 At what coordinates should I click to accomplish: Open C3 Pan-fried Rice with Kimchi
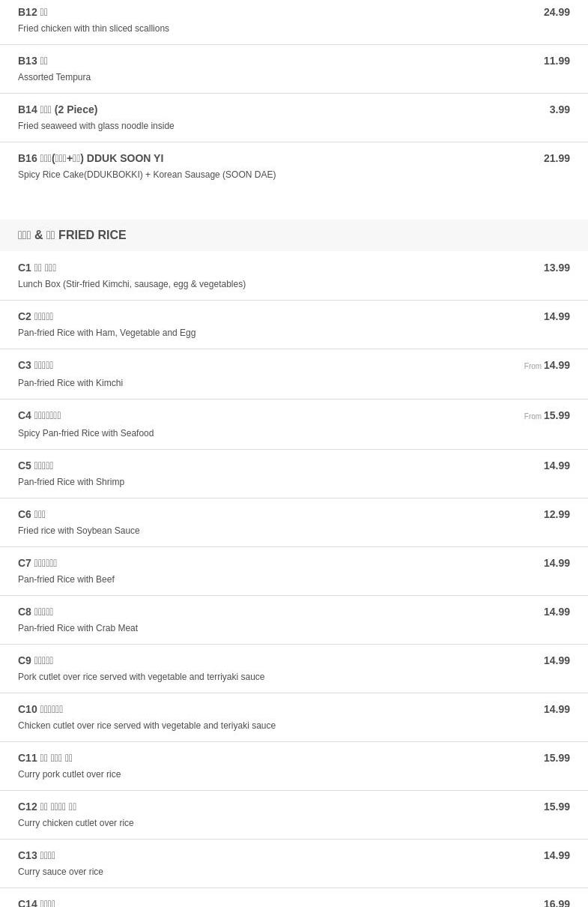pos(294,374)
